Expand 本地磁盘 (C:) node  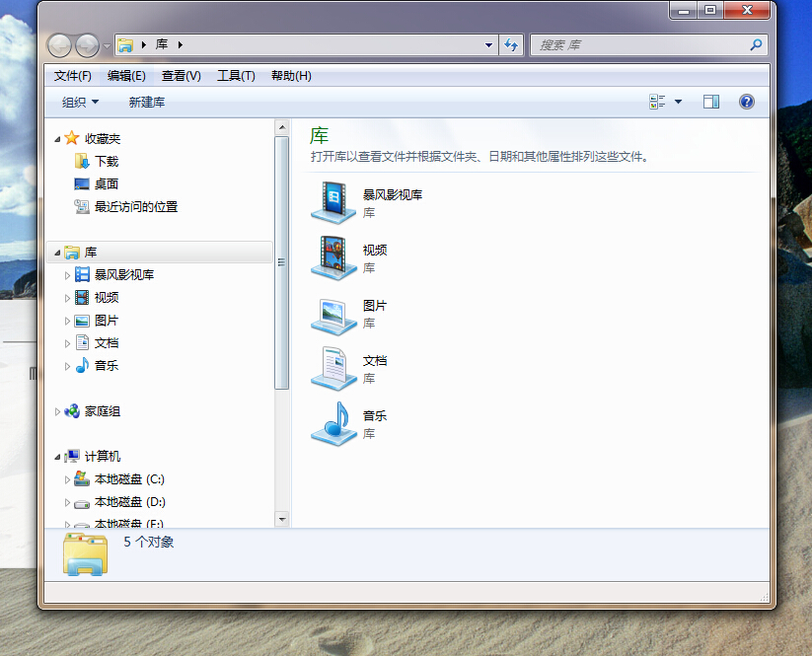coord(67,480)
